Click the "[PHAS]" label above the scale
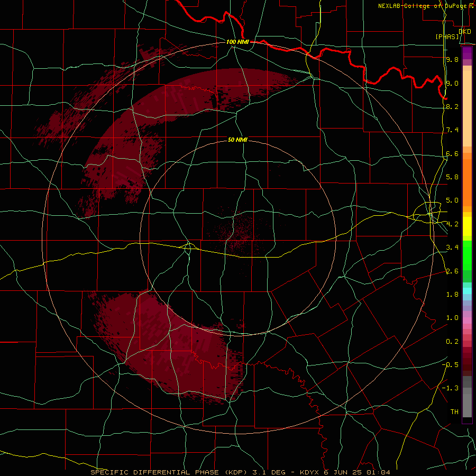This screenshot has height=476, width=476. (447, 36)
